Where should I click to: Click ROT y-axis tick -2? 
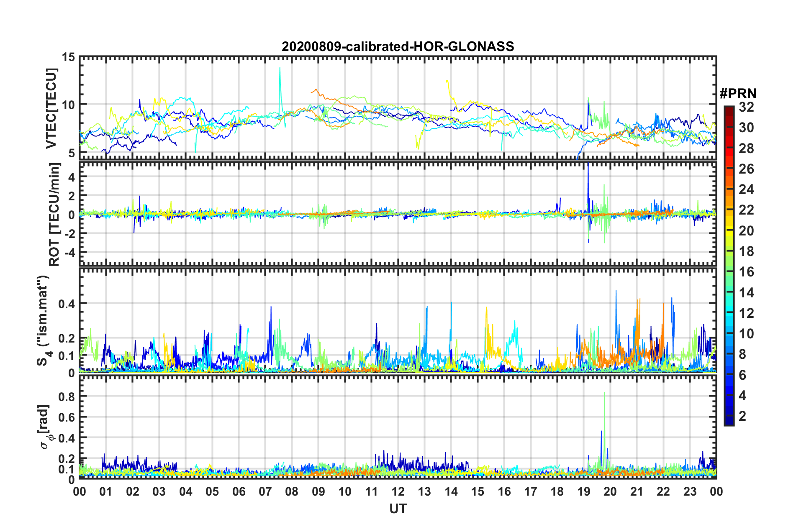tap(69, 233)
